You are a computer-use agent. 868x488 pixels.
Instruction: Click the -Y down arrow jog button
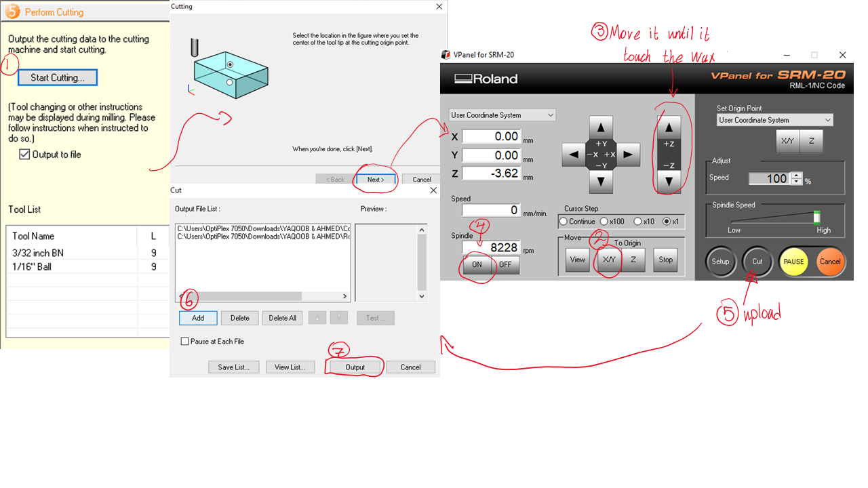(601, 181)
